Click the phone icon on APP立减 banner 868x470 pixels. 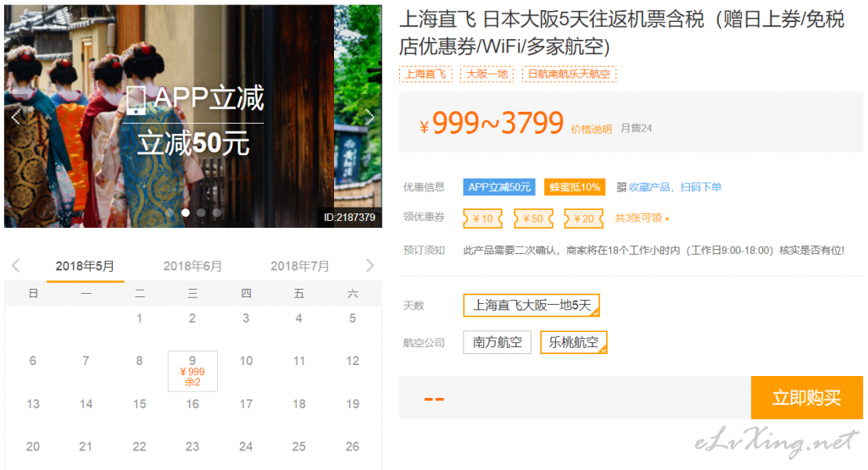(x=136, y=100)
